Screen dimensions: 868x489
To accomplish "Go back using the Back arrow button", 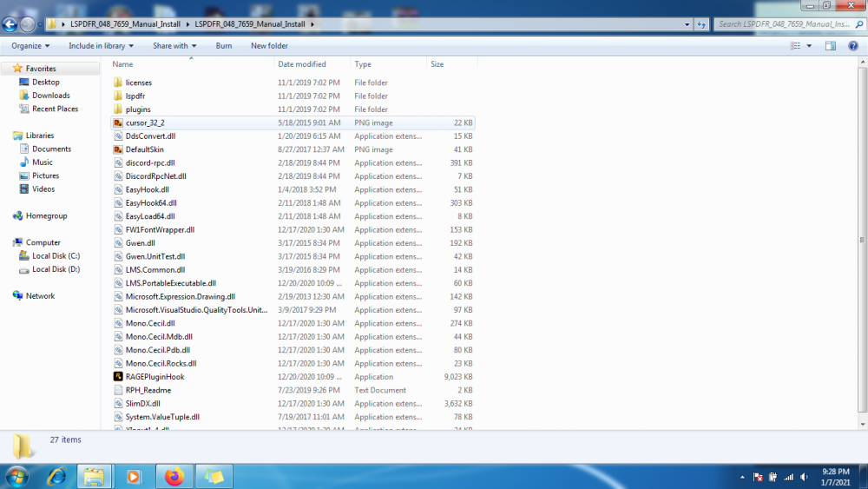I will [10, 24].
